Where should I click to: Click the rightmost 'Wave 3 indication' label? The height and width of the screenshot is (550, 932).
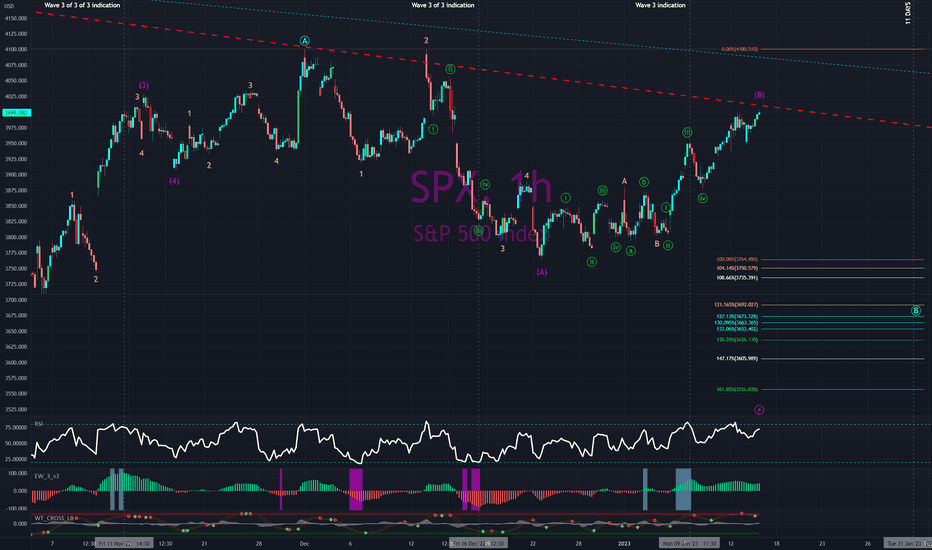(x=660, y=5)
